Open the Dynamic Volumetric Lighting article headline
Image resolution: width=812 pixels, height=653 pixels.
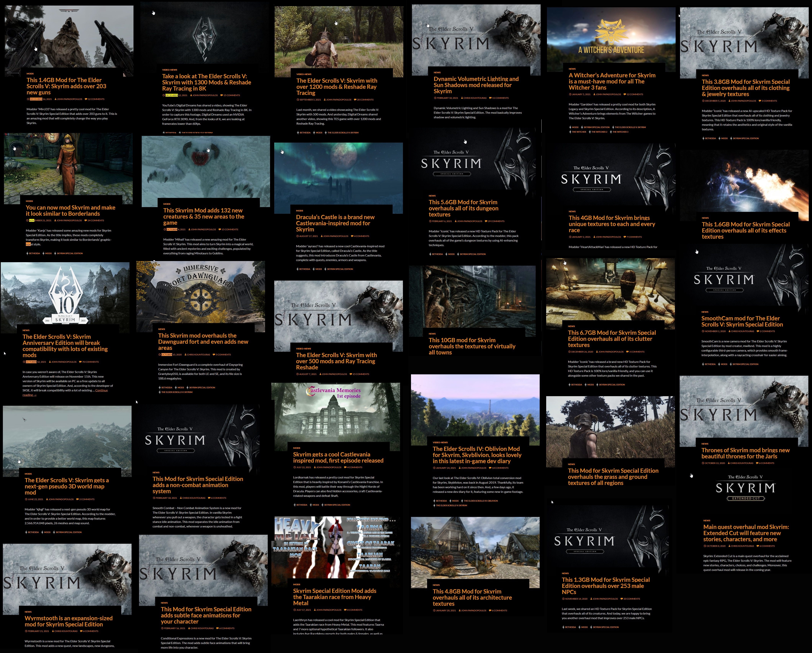[x=476, y=85]
